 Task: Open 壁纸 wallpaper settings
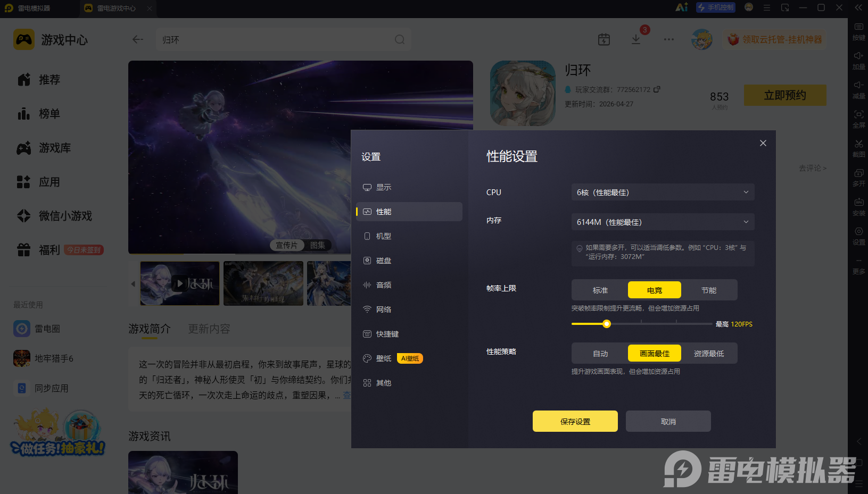pyautogui.click(x=409, y=358)
